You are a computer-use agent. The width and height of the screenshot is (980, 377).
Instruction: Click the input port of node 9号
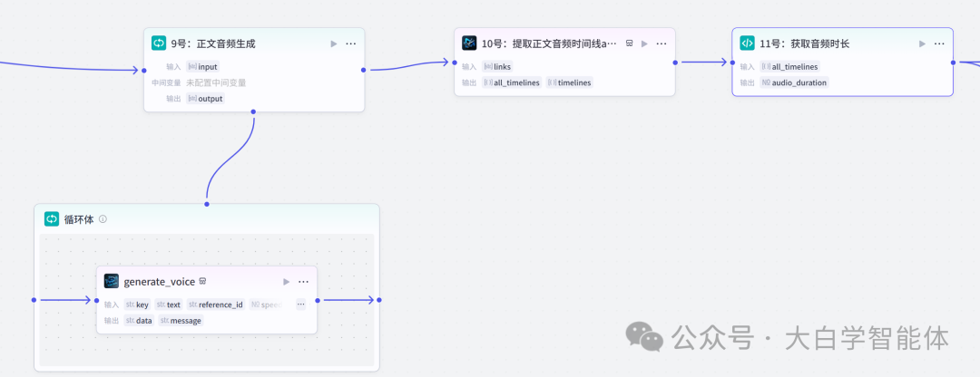143,70
